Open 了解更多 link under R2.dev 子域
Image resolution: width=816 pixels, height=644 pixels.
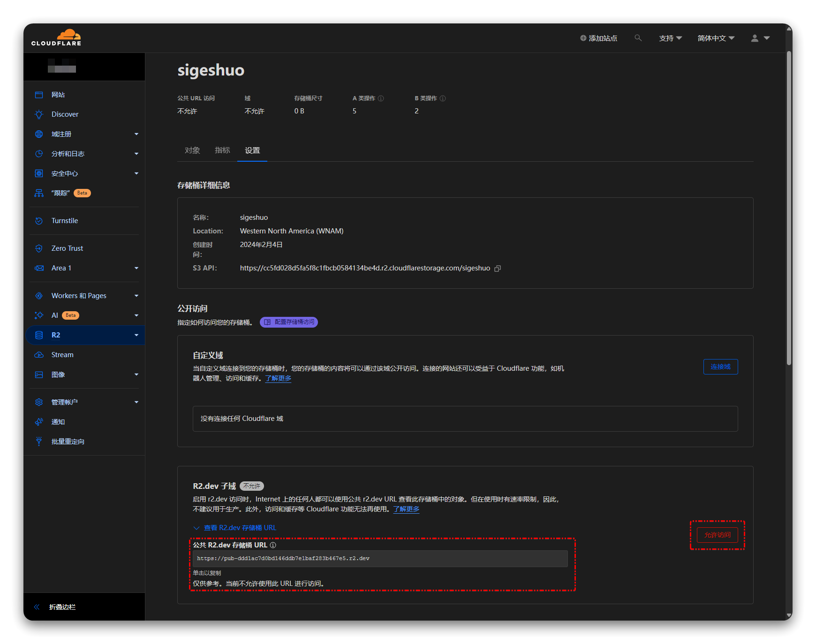(x=406, y=509)
